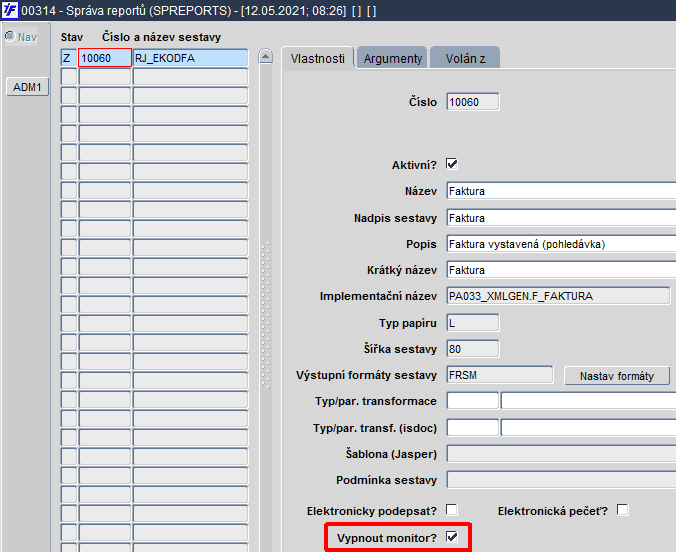Image resolution: width=676 pixels, height=552 pixels.
Task: Click the Šířka sestavy field showing 80
Action: pyautogui.click(x=473, y=349)
